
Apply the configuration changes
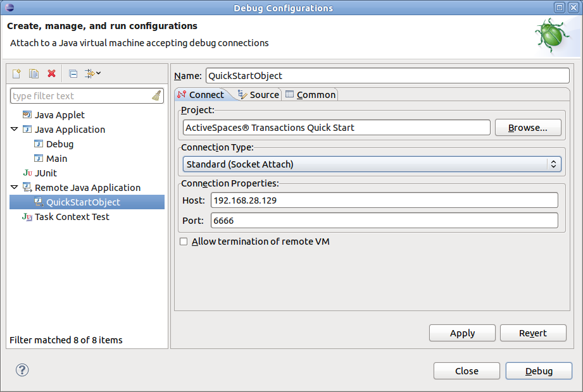pos(462,333)
